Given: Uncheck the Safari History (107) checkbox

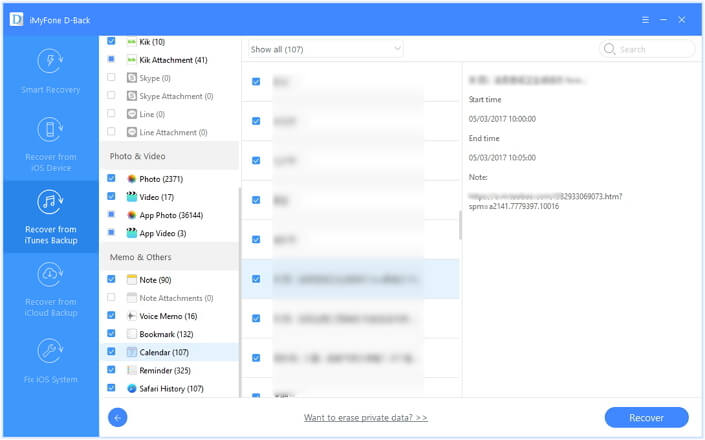Looking at the screenshot, I should [111, 387].
